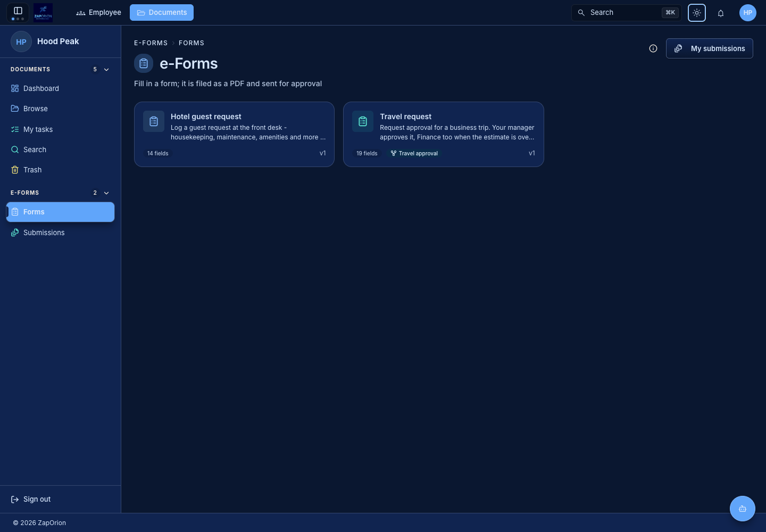Screen dimensions: 766x532
Task: Open notifications bell
Action: (721, 13)
